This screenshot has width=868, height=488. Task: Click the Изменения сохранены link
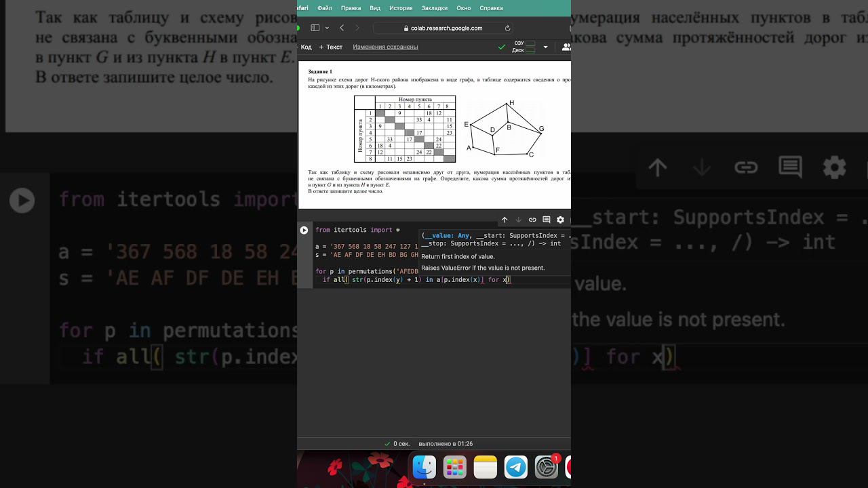tap(385, 47)
